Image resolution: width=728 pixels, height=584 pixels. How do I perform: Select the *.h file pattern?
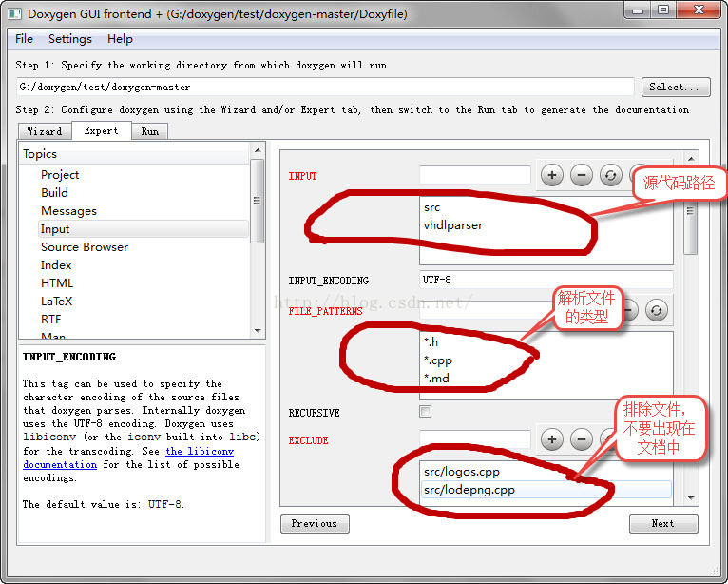click(x=431, y=342)
